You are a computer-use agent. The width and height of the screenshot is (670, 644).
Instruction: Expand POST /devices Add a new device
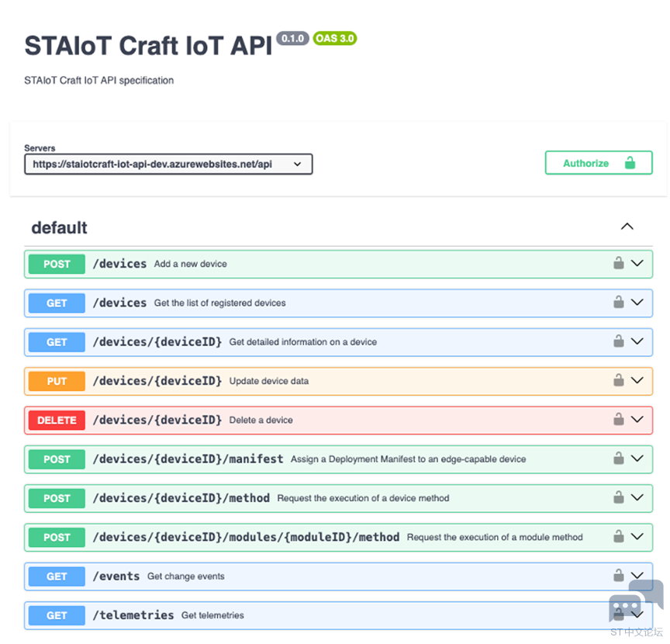tap(637, 263)
